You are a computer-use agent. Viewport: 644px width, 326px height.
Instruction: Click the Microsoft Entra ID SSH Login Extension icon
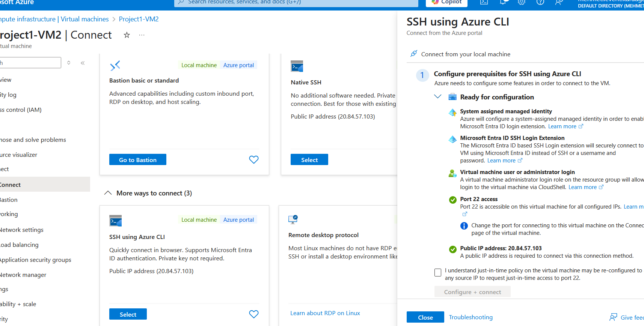click(452, 139)
